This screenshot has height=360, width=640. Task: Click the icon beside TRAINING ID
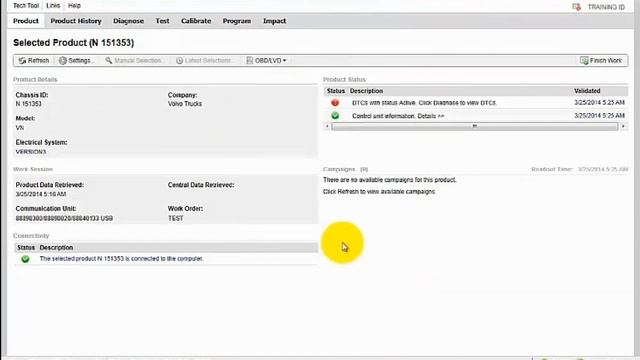pos(576,7)
